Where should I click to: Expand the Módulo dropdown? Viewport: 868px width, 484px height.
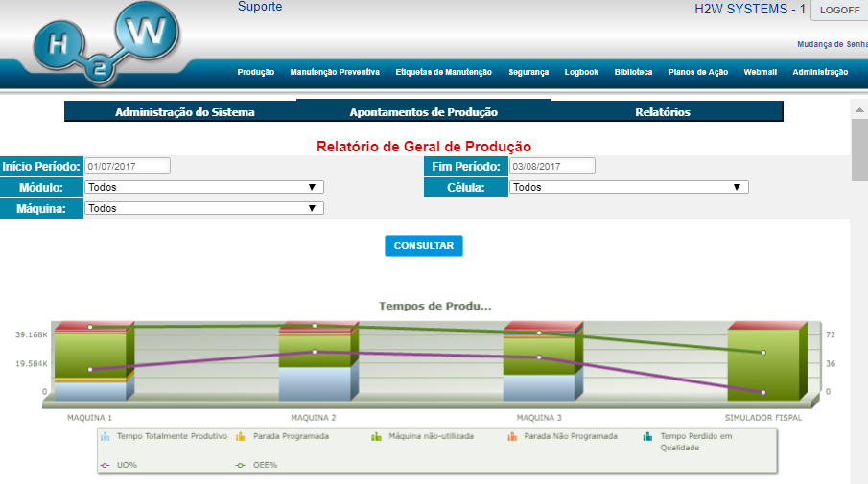pyautogui.click(x=204, y=187)
